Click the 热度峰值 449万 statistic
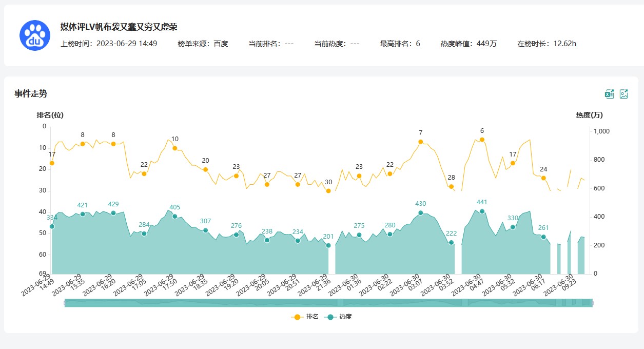 point(469,44)
